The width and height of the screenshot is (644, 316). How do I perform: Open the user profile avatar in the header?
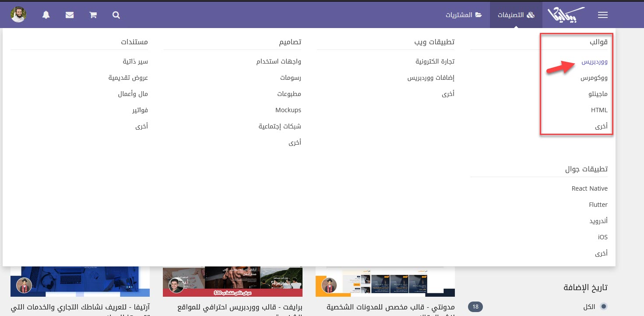[18, 14]
